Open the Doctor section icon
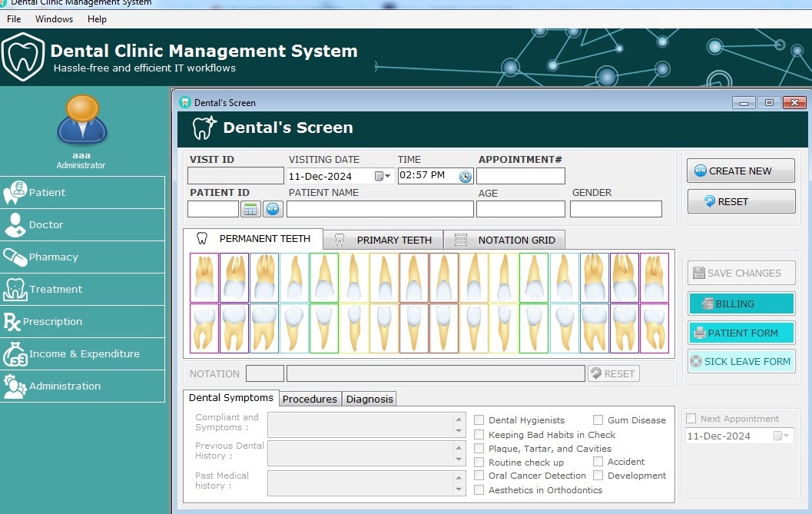This screenshot has height=514, width=812. tap(15, 225)
